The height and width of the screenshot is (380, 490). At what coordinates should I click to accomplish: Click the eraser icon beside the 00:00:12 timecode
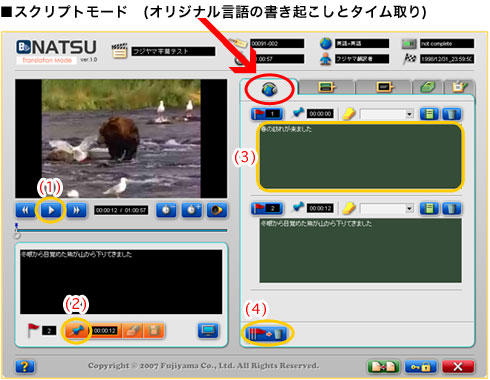tap(133, 331)
